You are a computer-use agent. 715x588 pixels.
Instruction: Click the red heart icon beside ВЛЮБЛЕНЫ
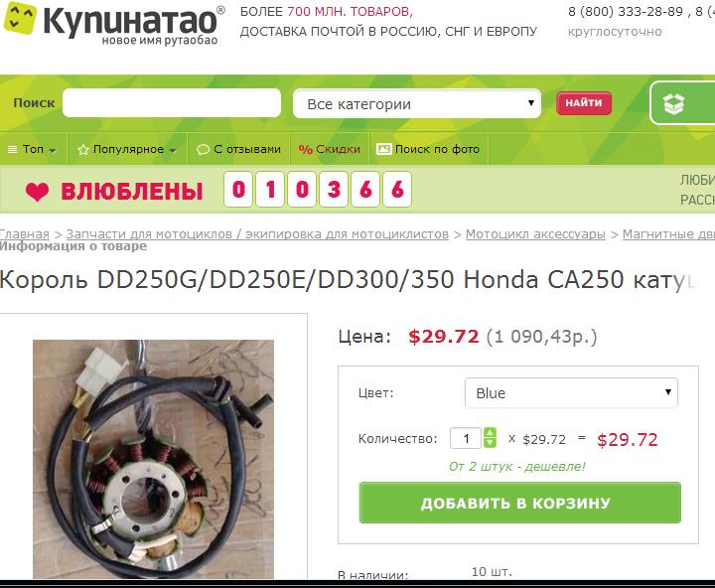pos(38,191)
